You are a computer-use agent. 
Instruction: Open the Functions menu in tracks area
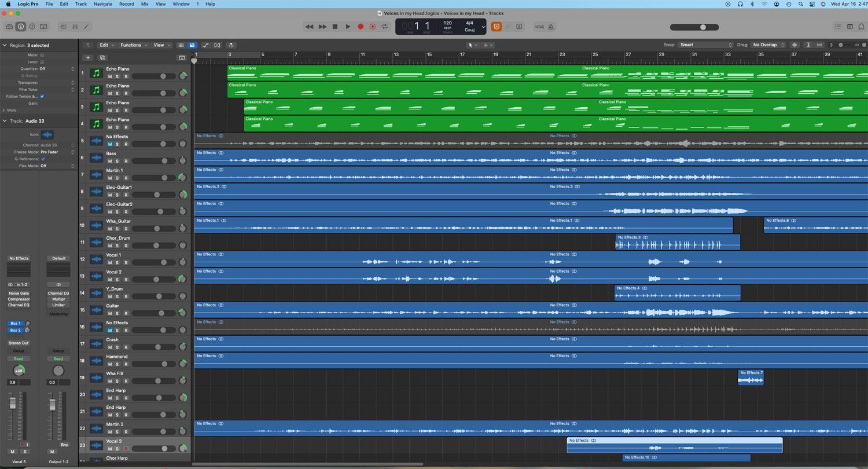[x=133, y=45]
